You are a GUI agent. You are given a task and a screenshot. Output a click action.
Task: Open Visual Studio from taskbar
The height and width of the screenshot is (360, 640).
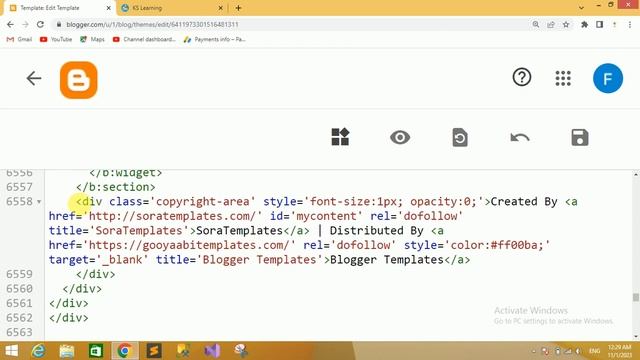[x=212, y=351]
